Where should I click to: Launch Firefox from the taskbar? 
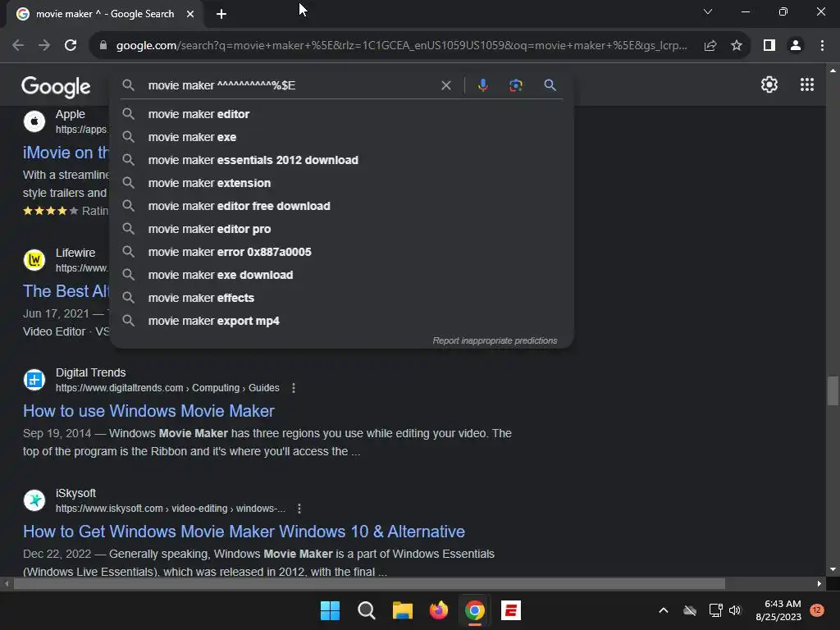tap(439, 610)
